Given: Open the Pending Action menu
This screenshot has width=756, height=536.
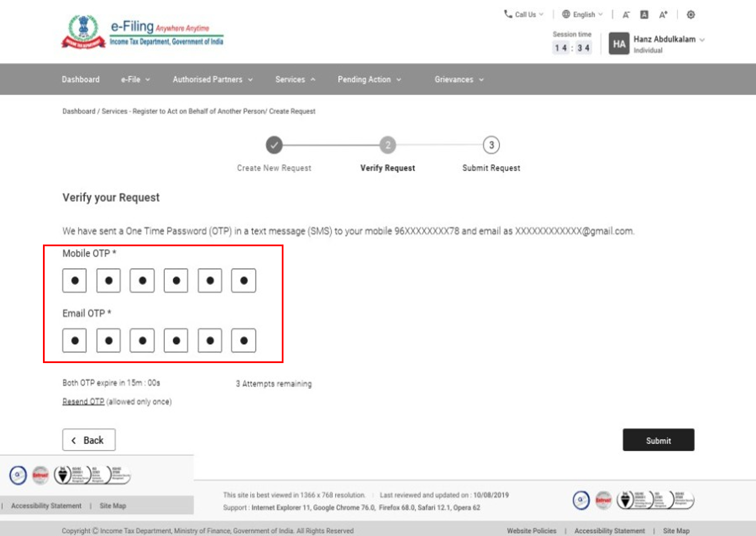Looking at the screenshot, I should 369,80.
